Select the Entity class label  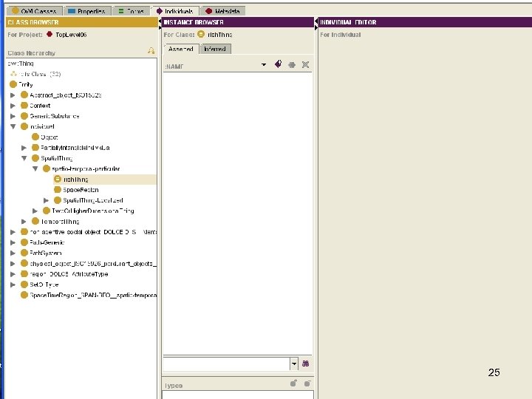tap(26, 84)
